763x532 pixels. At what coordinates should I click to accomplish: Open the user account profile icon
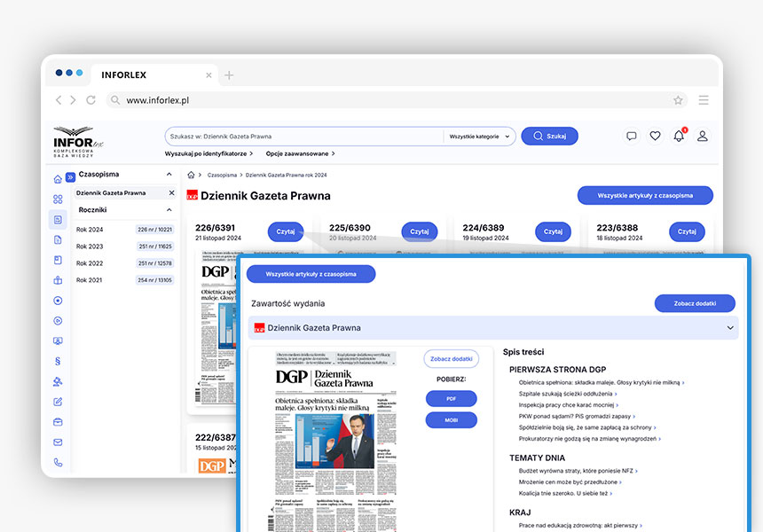(702, 137)
